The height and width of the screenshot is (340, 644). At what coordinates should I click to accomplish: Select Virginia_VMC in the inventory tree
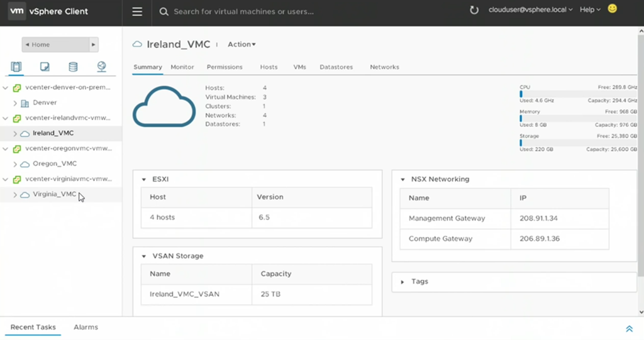point(55,194)
